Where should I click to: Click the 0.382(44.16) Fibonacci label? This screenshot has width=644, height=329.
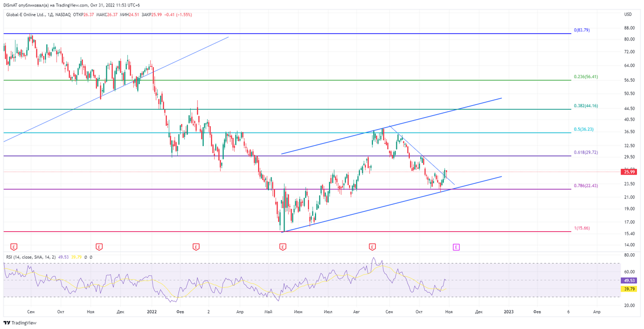point(586,106)
